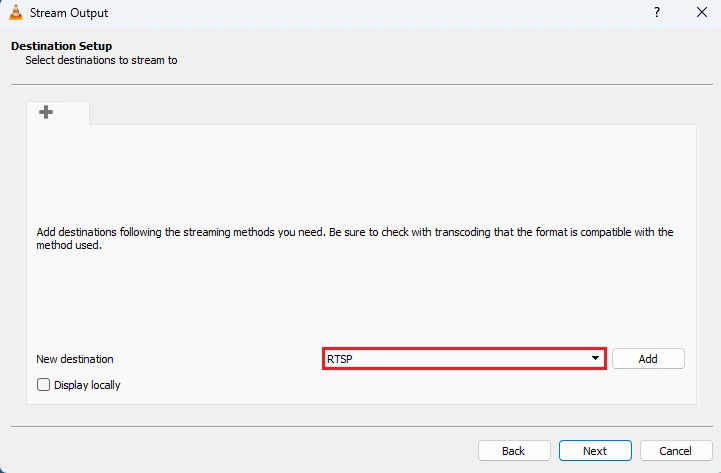
Task: Cancel the stream output wizard
Action: (x=675, y=451)
